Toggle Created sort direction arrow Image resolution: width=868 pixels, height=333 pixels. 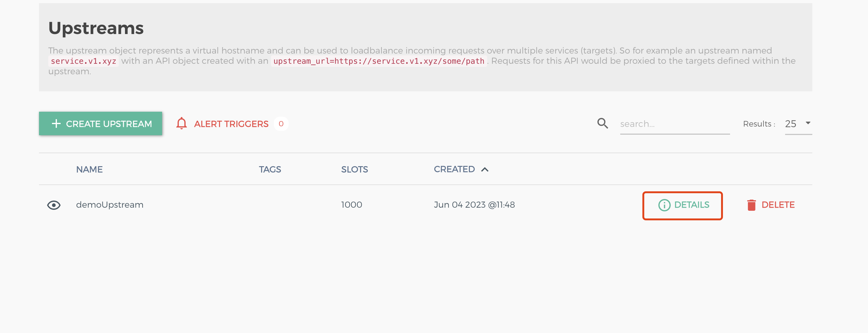click(484, 170)
